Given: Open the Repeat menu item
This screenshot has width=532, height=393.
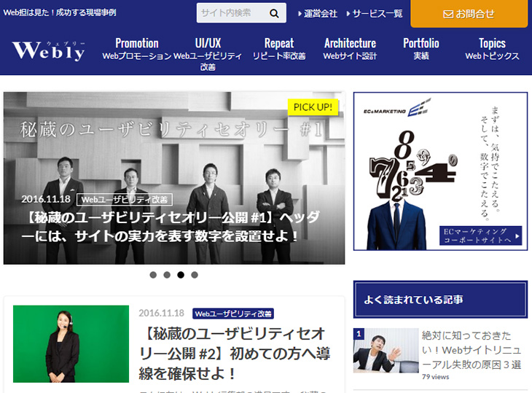Looking at the screenshot, I should click(x=279, y=49).
